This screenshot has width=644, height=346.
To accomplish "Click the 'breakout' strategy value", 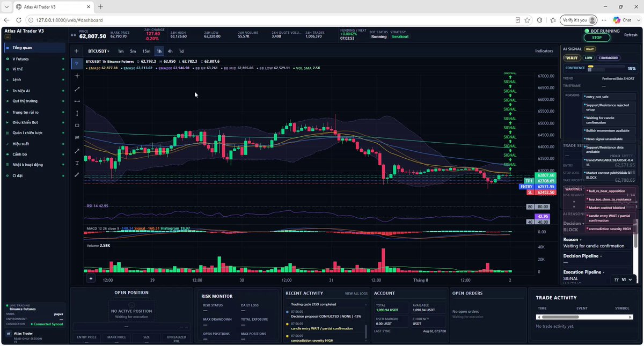I will 400,36.
